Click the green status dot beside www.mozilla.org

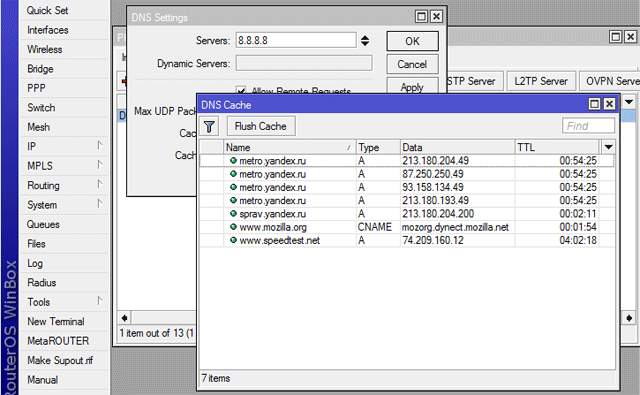233,226
